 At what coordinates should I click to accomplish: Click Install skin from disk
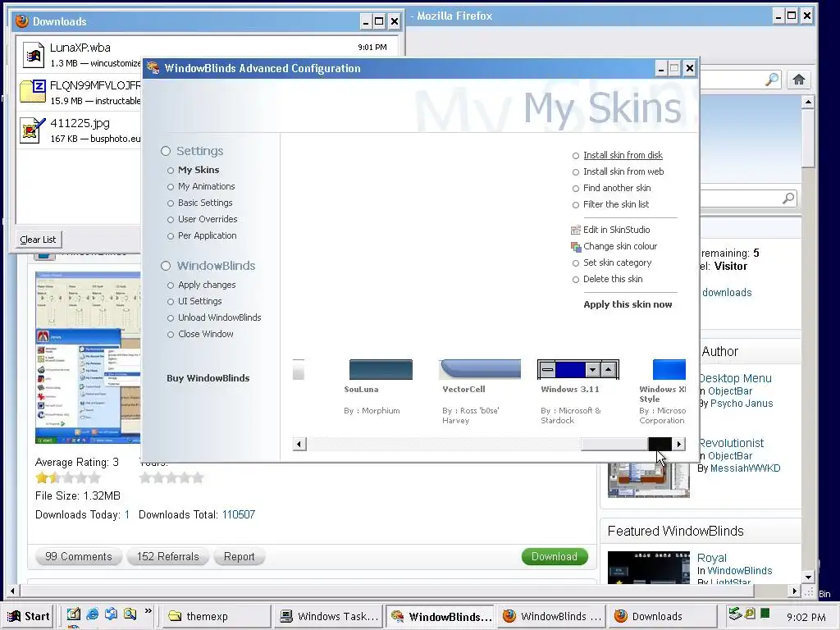[623, 155]
